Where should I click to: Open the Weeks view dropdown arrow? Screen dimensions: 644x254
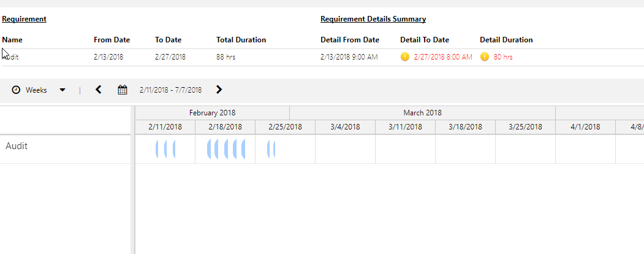pos(62,90)
